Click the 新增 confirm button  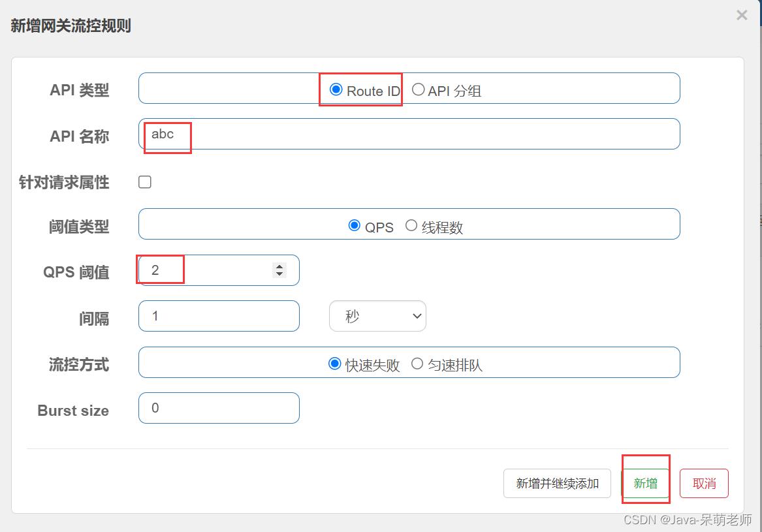pos(645,483)
